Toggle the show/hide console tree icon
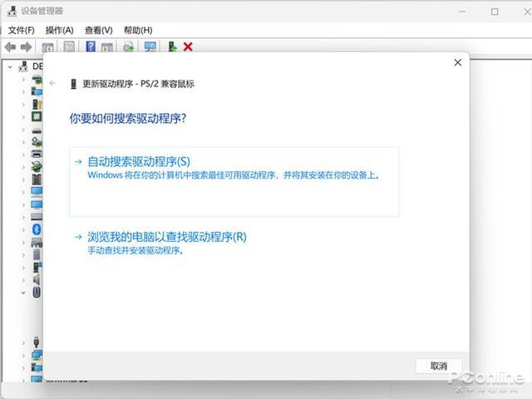532x399 pixels. click(x=48, y=47)
